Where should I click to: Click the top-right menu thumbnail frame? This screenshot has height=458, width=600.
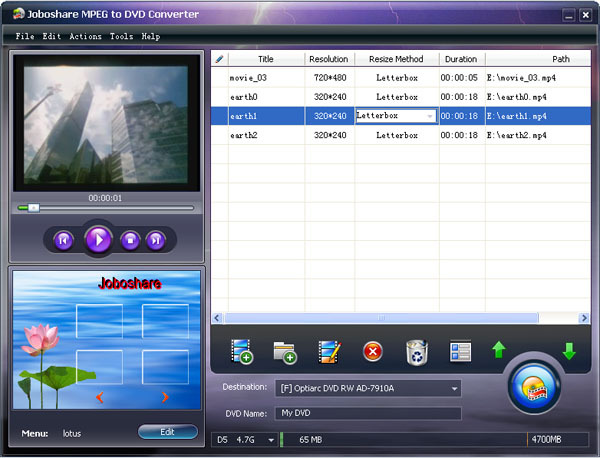tap(165, 321)
